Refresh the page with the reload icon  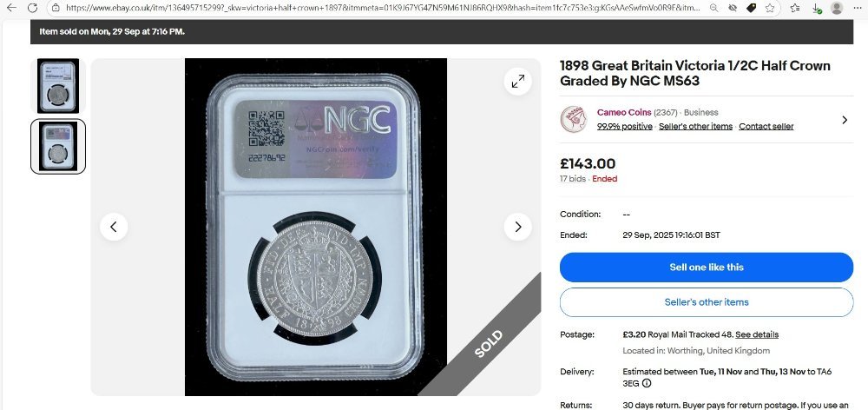33,8
